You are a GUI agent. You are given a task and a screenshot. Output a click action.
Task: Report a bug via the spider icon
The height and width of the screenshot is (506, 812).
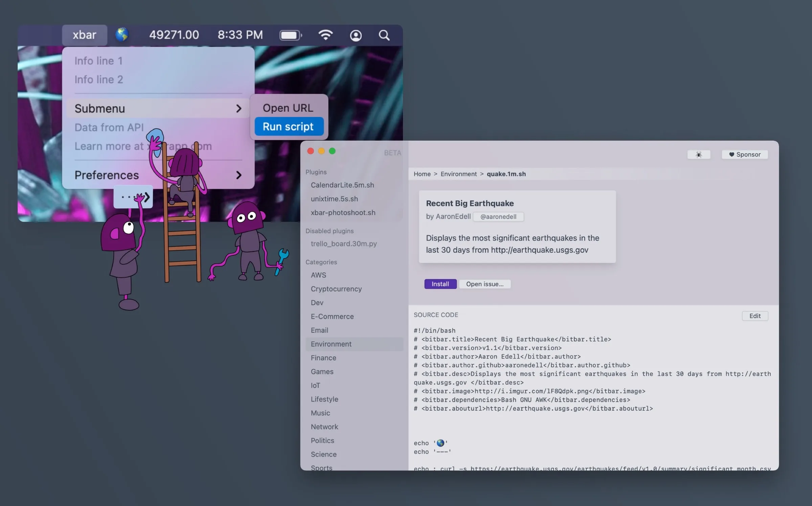(699, 154)
